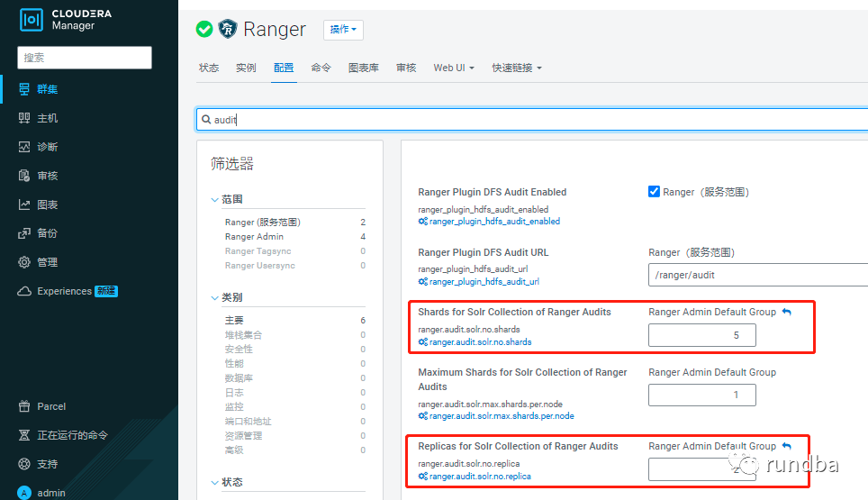The height and width of the screenshot is (500, 868).
Task: Click the Ranger Tagsync scope filter
Action: [258, 250]
